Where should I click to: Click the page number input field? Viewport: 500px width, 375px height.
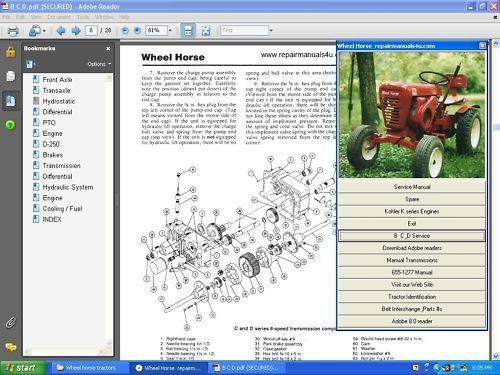click(x=91, y=31)
